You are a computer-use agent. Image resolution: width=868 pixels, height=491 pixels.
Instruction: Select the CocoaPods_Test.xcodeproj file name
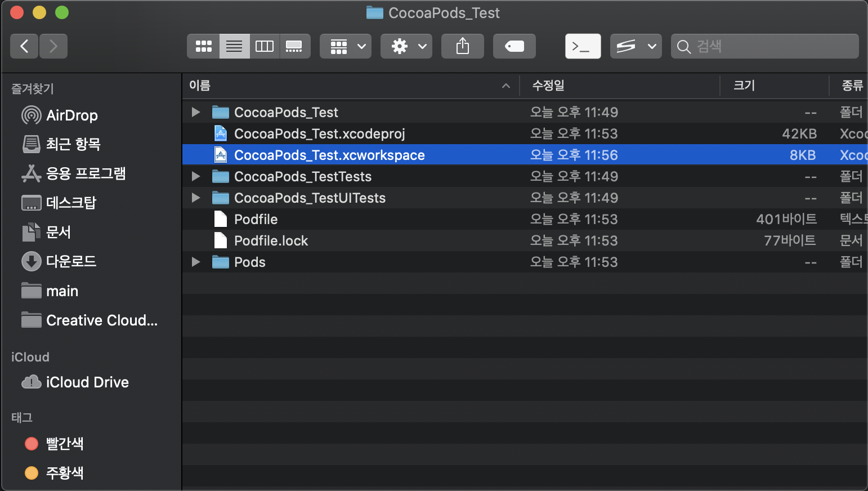coord(320,133)
